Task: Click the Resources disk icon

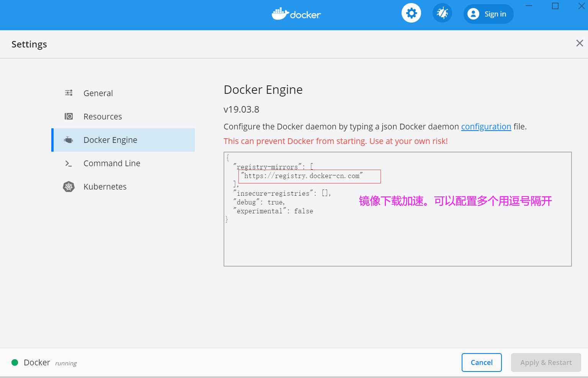Action: (x=69, y=116)
